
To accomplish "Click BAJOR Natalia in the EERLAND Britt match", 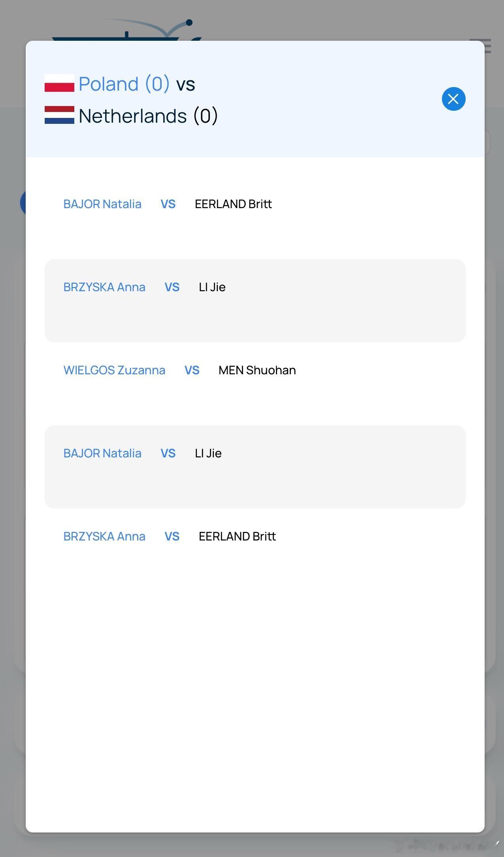I will click(x=102, y=204).
